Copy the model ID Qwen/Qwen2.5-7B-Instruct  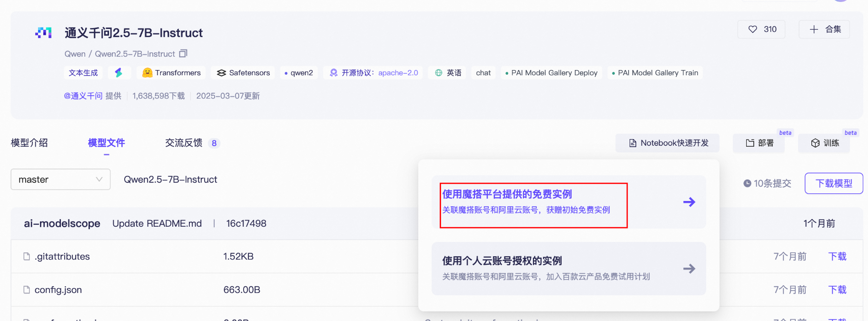tap(183, 53)
